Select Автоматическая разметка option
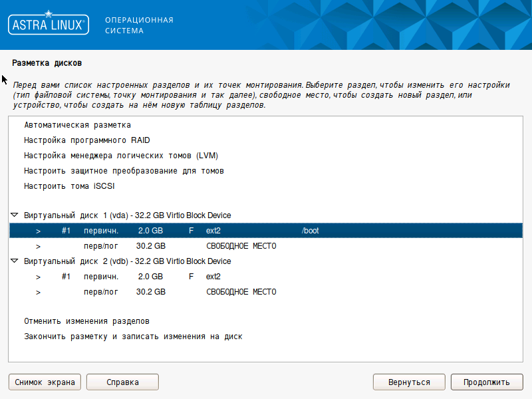 [77, 125]
